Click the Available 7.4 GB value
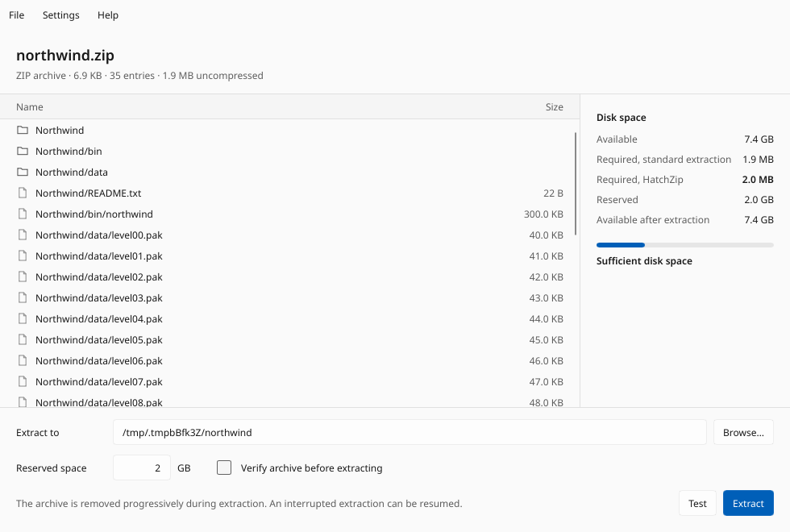Image resolution: width=790 pixels, height=532 pixels. (x=759, y=139)
